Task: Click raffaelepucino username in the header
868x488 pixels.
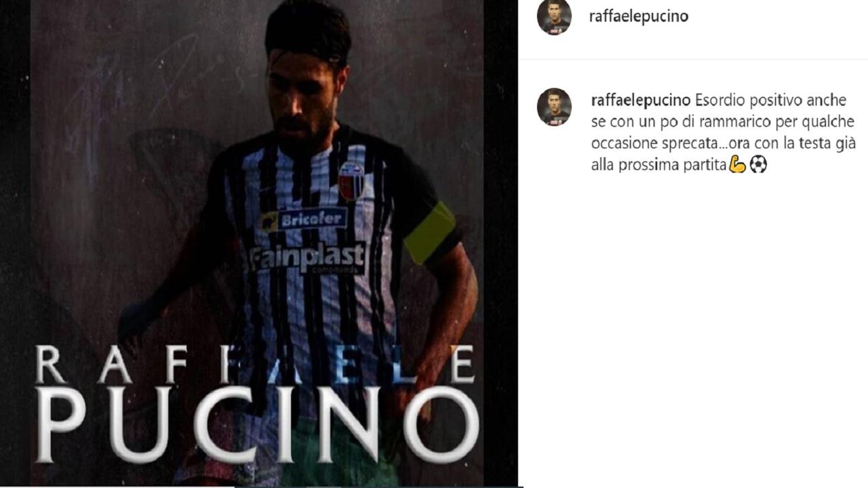Action: [639, 16]
